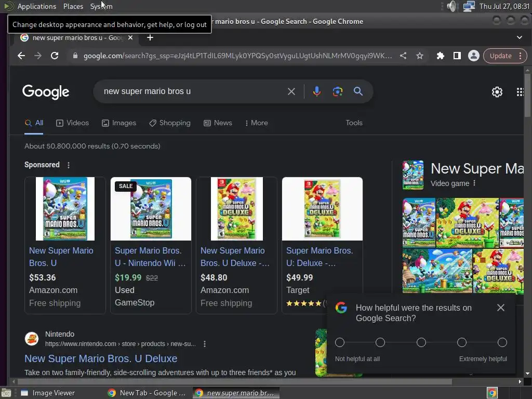Image resolution: width=532 pixels, height=399 pixels.
Task: Open Sponsored section options menu
Action: click(x=69, y=165)
